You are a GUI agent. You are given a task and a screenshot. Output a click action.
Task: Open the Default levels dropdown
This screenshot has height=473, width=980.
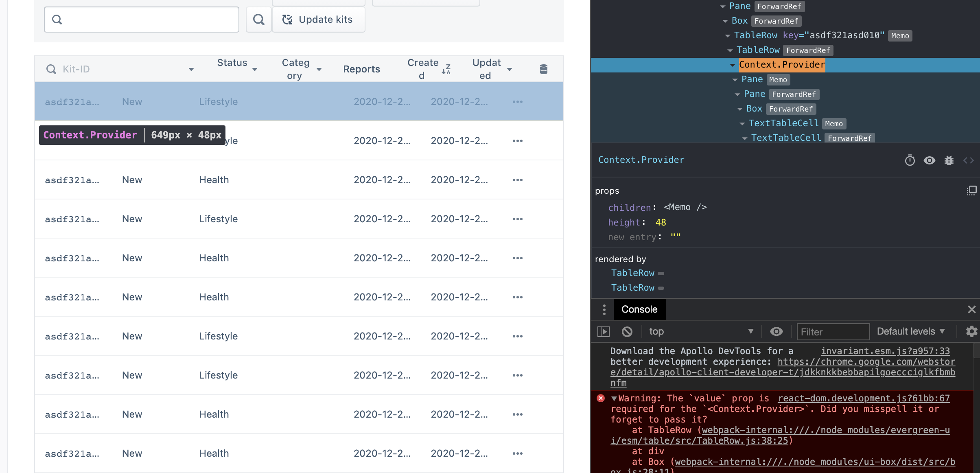tap(910, 331)
